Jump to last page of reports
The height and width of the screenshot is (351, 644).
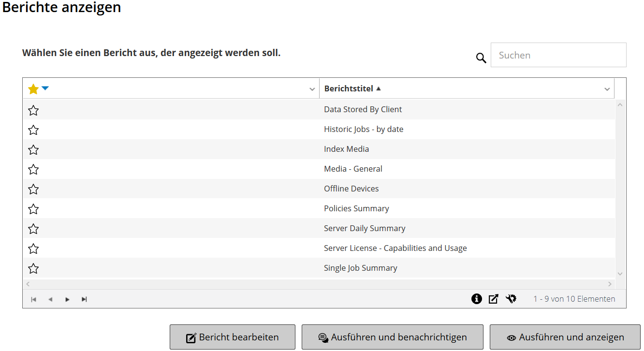pyautogui.click(x=84, y=299)
